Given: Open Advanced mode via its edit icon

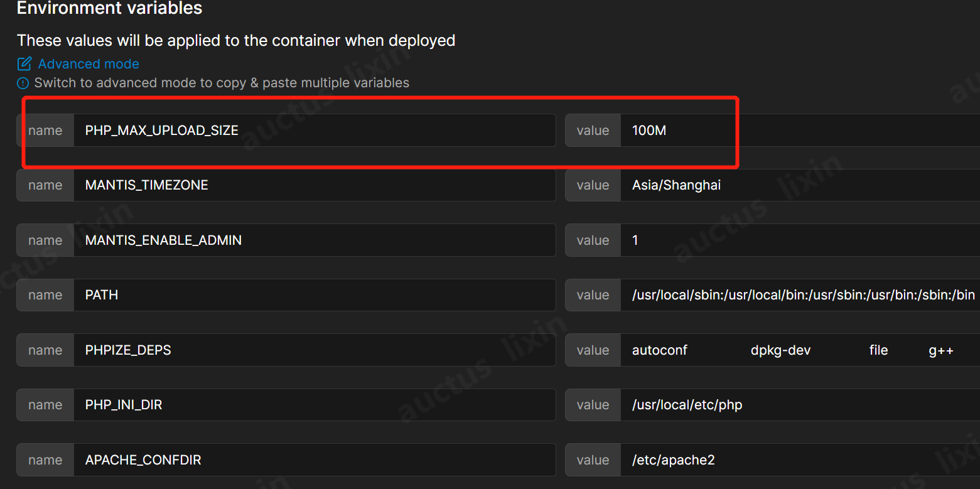Looking at the screenshot, I should pos(23,63).
